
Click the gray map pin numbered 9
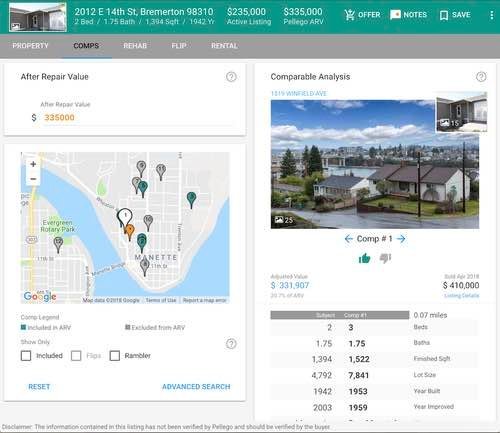pos(141,168)
